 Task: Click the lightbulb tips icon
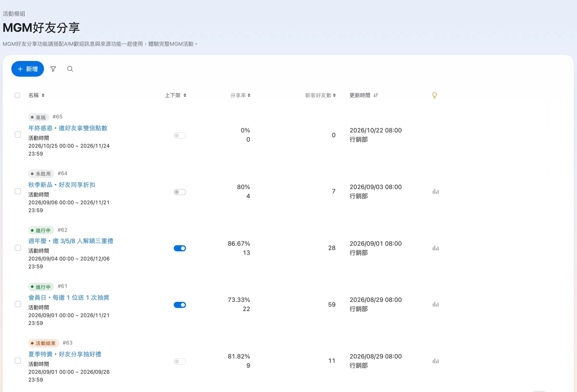(x=434, y=95)
